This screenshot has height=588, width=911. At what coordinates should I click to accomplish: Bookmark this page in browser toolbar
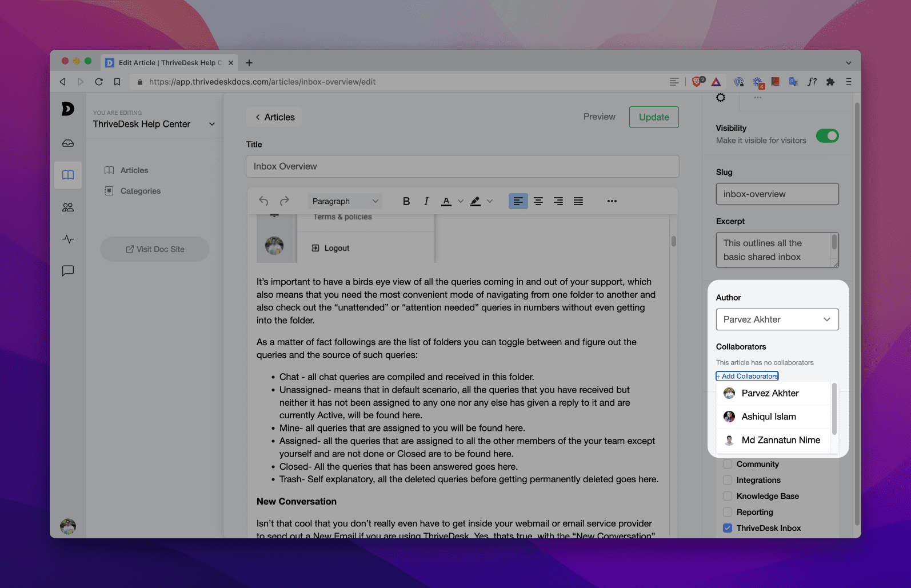[117, 82]
